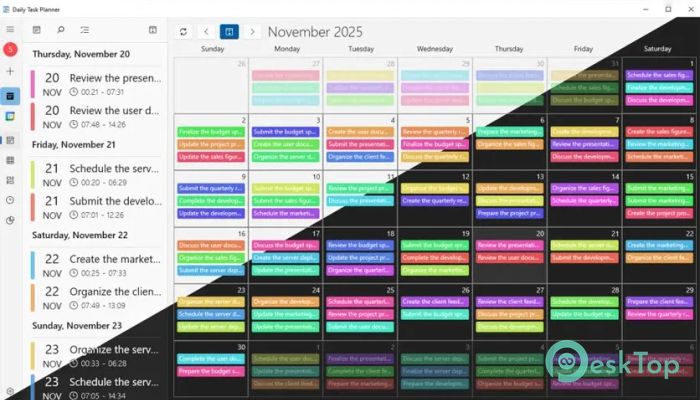Open 'Create the sales figure...' event on November 8

[x=659, y=132]
